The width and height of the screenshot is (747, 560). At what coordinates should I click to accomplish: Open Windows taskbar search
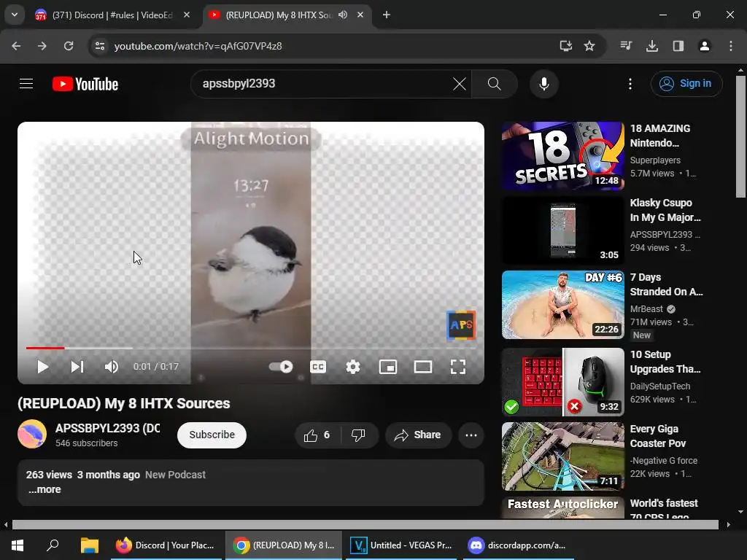point(53,545)
